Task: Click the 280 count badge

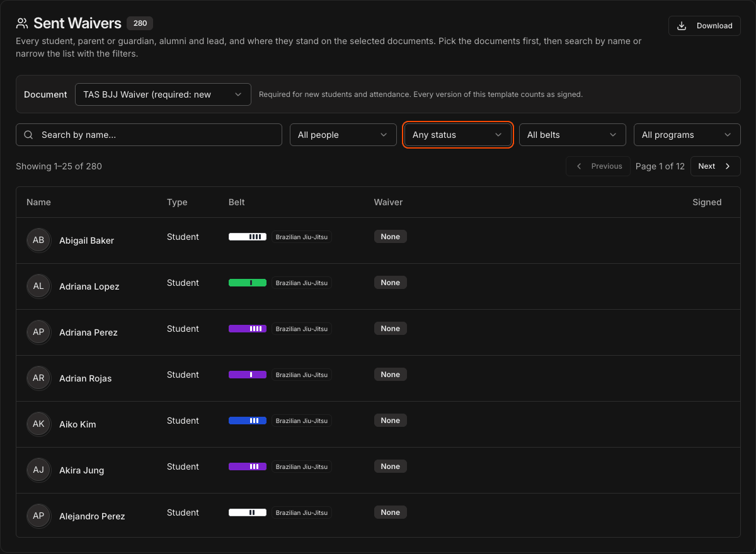Action: point(140,23)
